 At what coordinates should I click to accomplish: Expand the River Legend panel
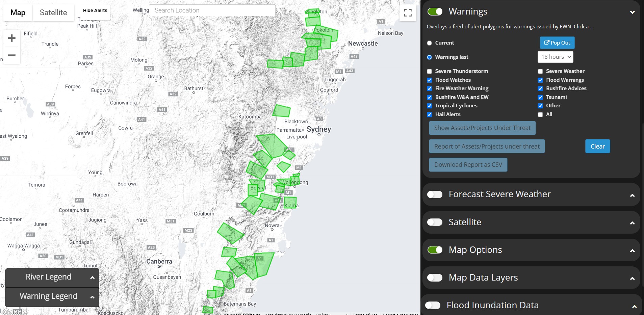coord(52,278)
